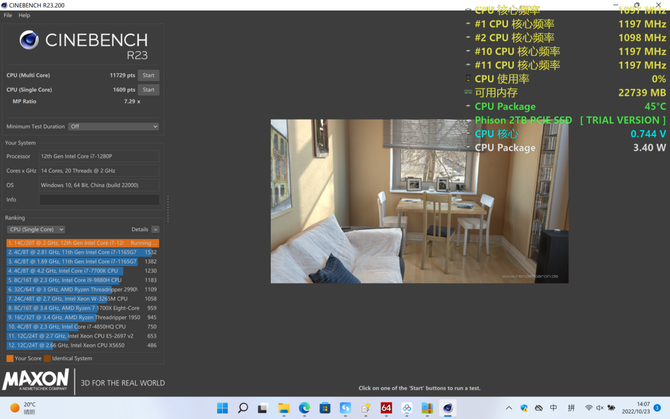Open the Help menu

(24, 15)
